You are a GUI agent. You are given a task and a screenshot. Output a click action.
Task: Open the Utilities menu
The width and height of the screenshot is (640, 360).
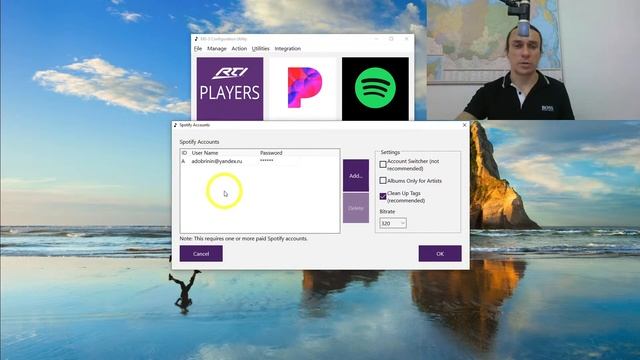coord(260,49)
